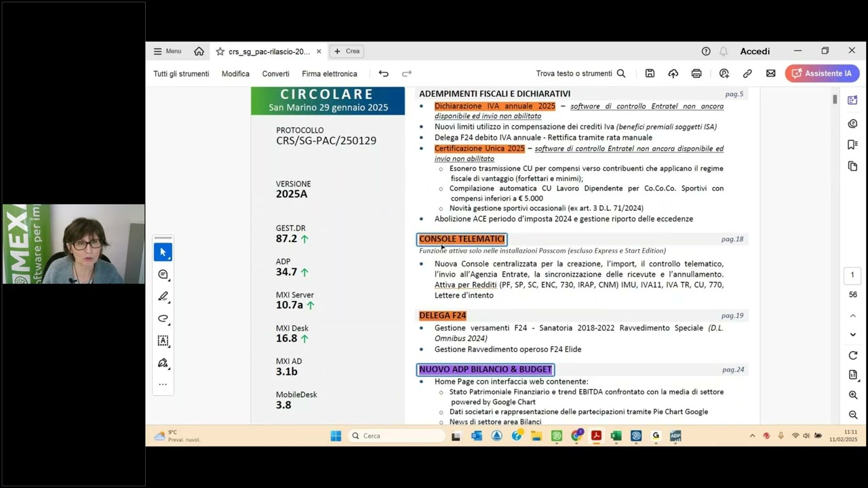
Task: Open the AI assistant panel icon in right rail
Action: tap(852, 100)
